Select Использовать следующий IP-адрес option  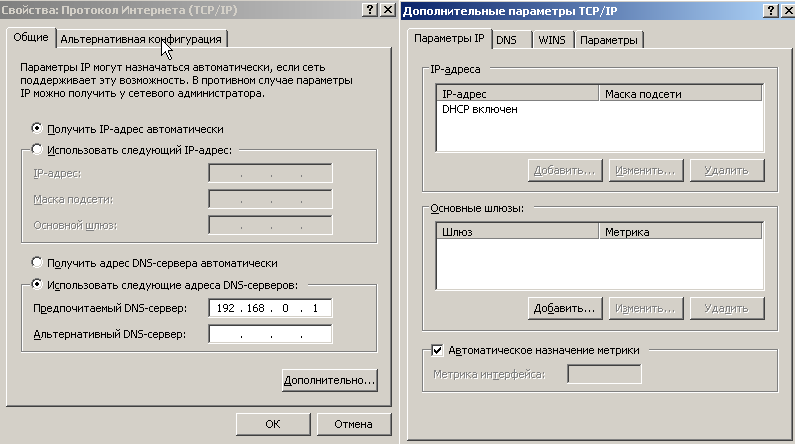coord(37,149)
